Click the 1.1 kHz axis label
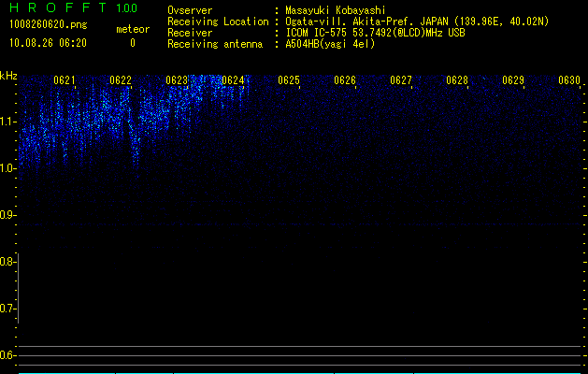This screenshot has width=588, height=374. (x=7, y=122)
